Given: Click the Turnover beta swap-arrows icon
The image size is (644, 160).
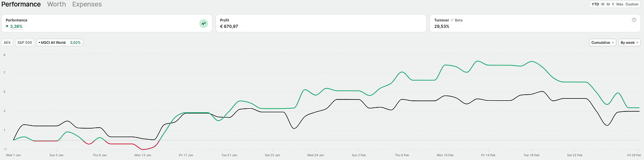Looking at the screenshot, I should 452,20.
